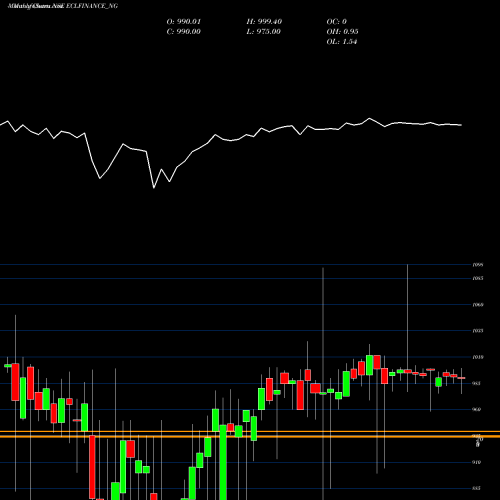
Task: Click the OL: 1.54 reading
Action: pos(342,42)
